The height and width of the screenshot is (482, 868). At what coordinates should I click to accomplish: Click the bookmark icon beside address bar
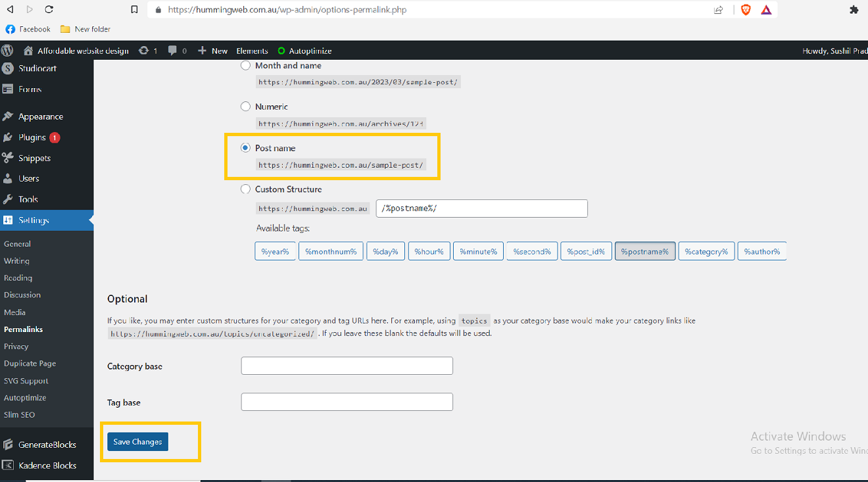(x=134, y=10)
